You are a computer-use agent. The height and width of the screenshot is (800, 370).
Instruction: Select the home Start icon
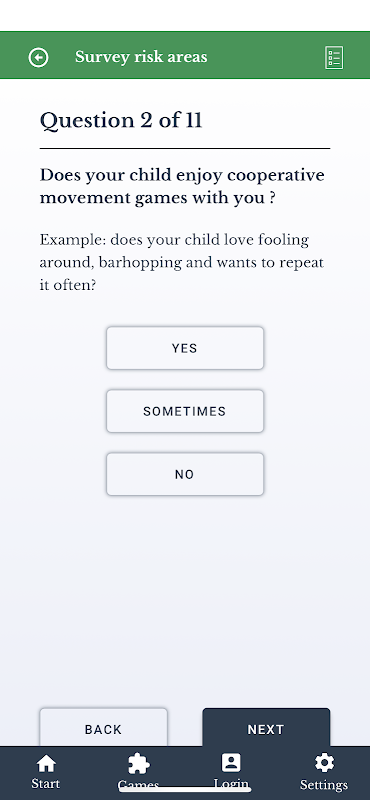[x=46, y=764]
